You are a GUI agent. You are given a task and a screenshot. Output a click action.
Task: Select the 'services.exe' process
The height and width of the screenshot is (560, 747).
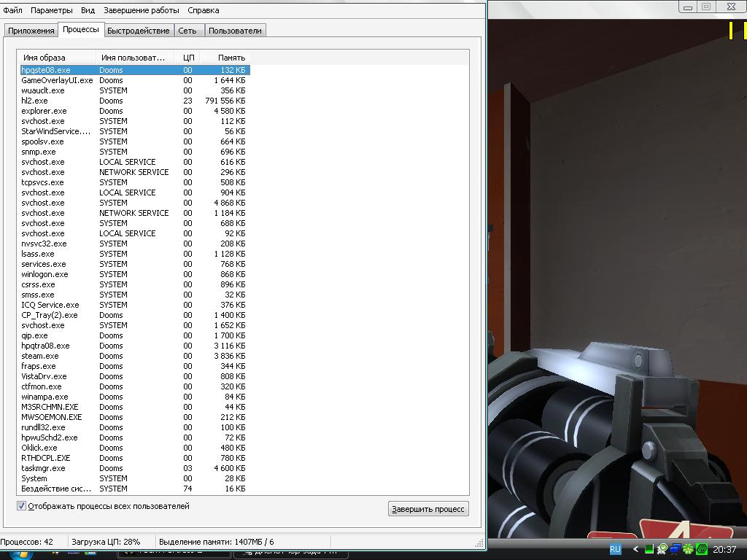pos(135,264)
